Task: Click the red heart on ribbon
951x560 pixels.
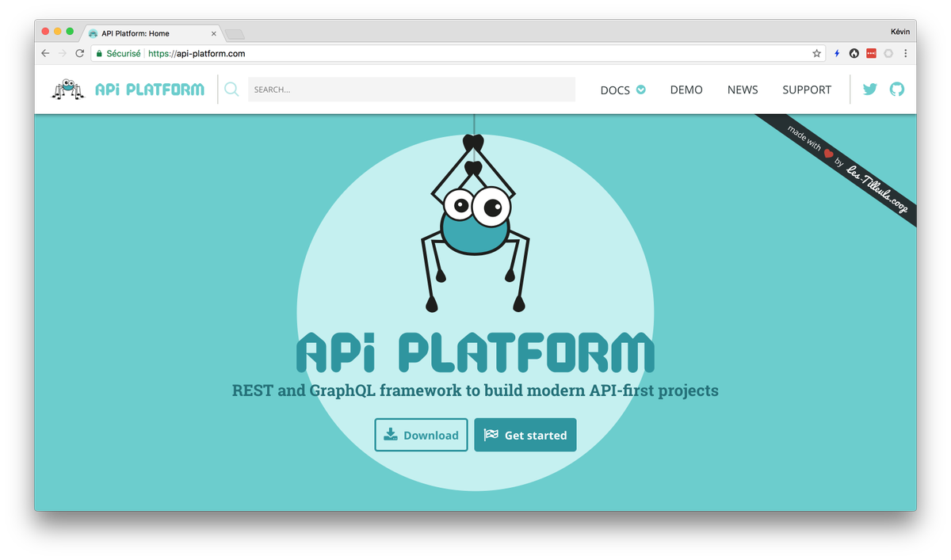Action: (x=829, y=154)
